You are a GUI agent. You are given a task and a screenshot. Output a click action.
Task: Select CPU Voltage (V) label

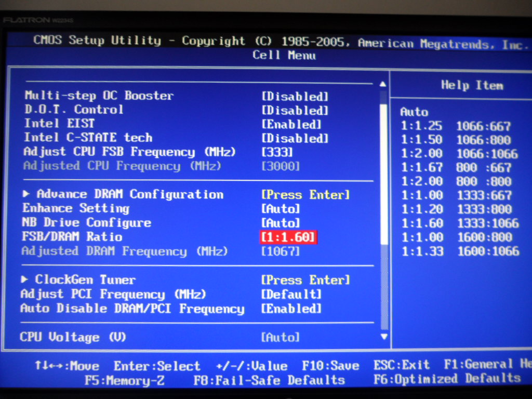pyautogui.click(x=73, y=337)
